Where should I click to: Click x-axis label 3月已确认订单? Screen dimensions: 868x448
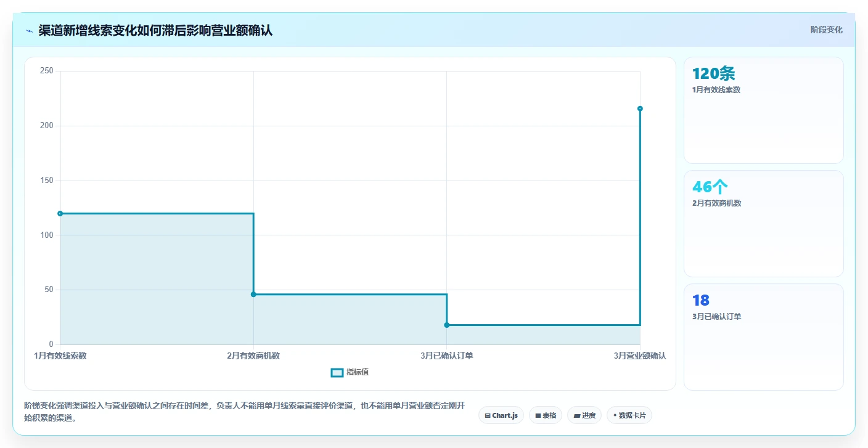pos(447,356)
